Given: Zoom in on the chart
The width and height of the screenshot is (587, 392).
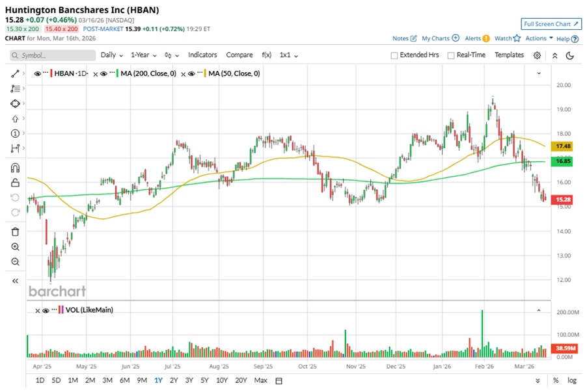Looking at the screenshot, I should 15,247.
